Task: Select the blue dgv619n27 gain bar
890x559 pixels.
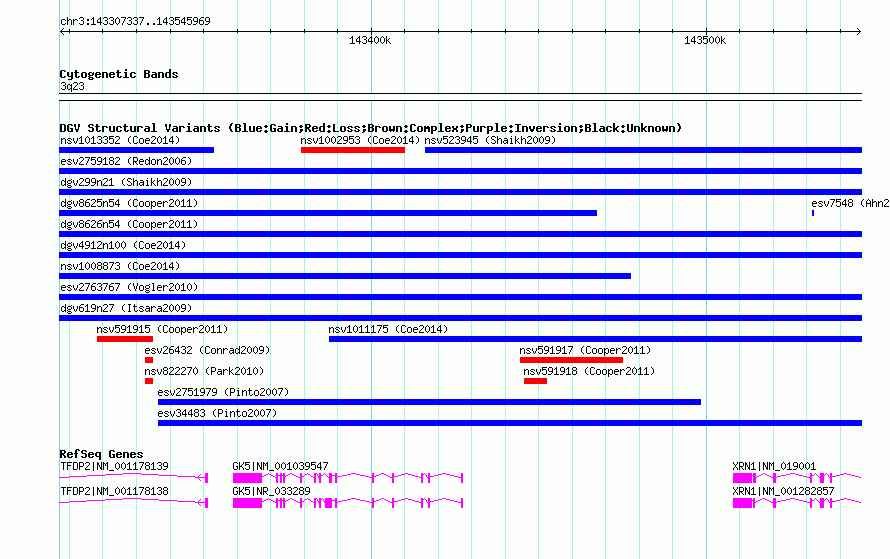Action: click(x=460, y=318)
